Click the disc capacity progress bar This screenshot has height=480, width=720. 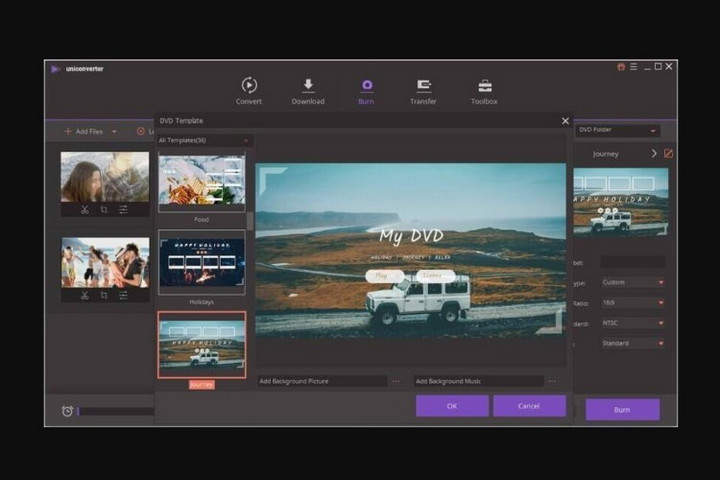pos(116,411)
